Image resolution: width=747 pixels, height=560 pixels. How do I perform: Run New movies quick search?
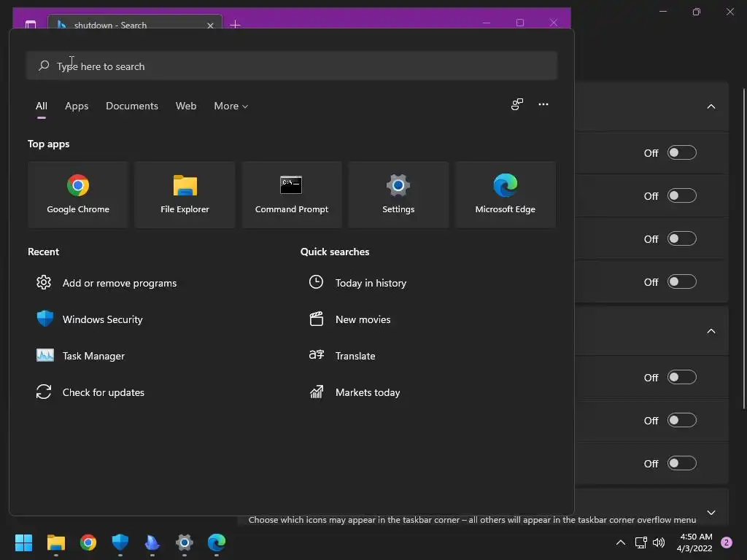(349, 319)
